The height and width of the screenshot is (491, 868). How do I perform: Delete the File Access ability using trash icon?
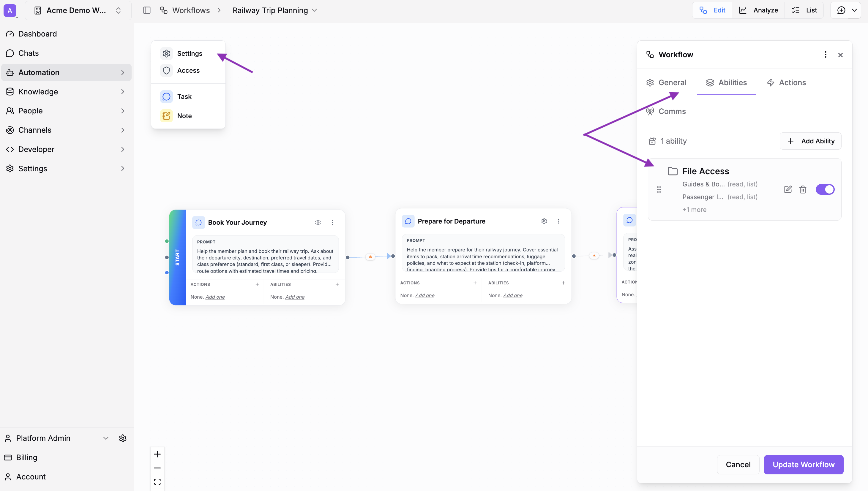803,189
